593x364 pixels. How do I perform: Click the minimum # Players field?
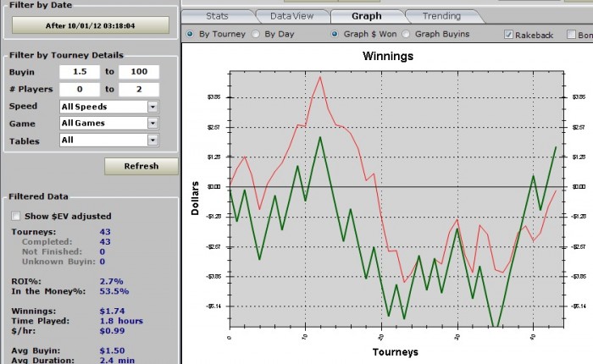[x=80, y=90]
